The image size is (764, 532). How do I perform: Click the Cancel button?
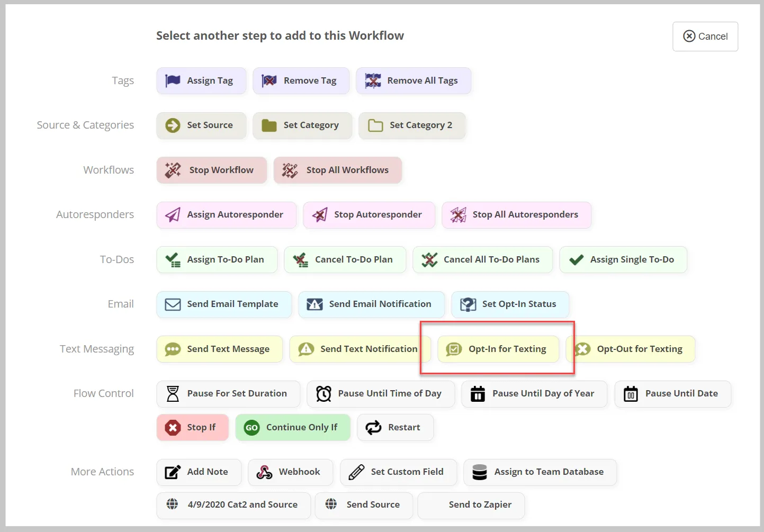(705, 37)
